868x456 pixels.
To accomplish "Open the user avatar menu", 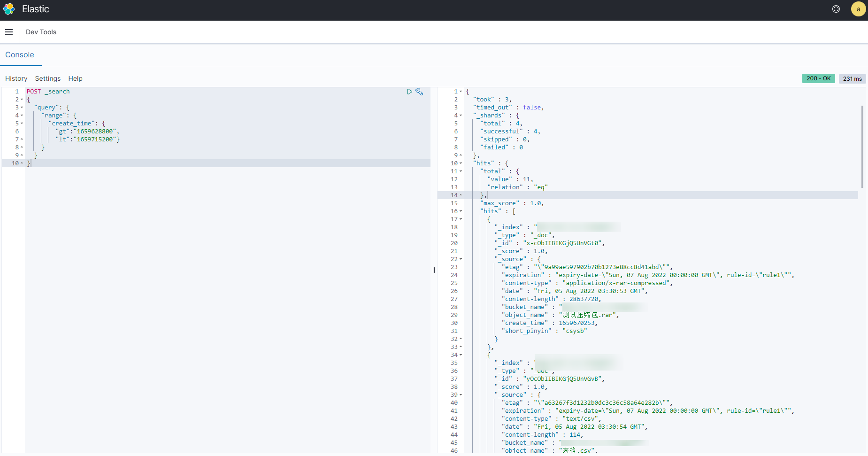I will pos(858,9).
